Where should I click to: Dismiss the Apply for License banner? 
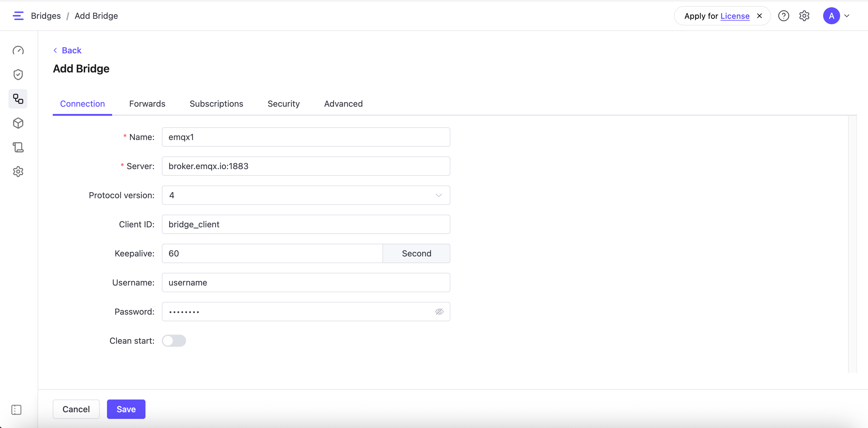click(760, 16)
